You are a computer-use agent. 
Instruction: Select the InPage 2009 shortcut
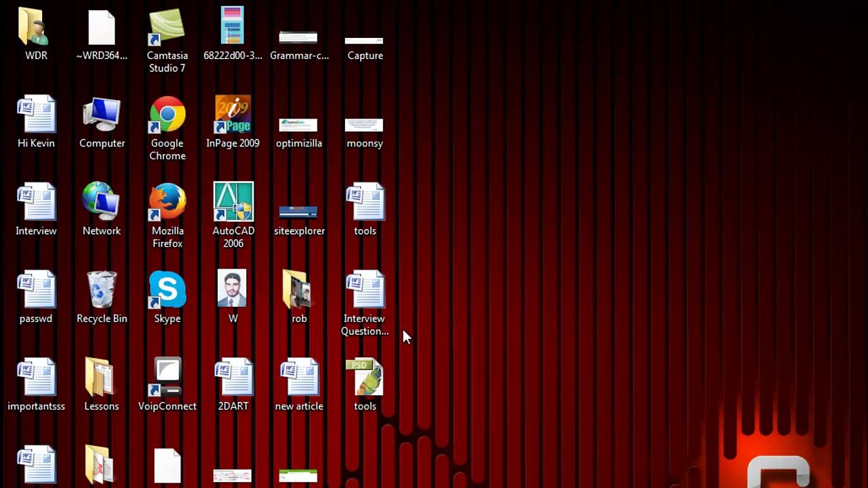pos(233,114)
